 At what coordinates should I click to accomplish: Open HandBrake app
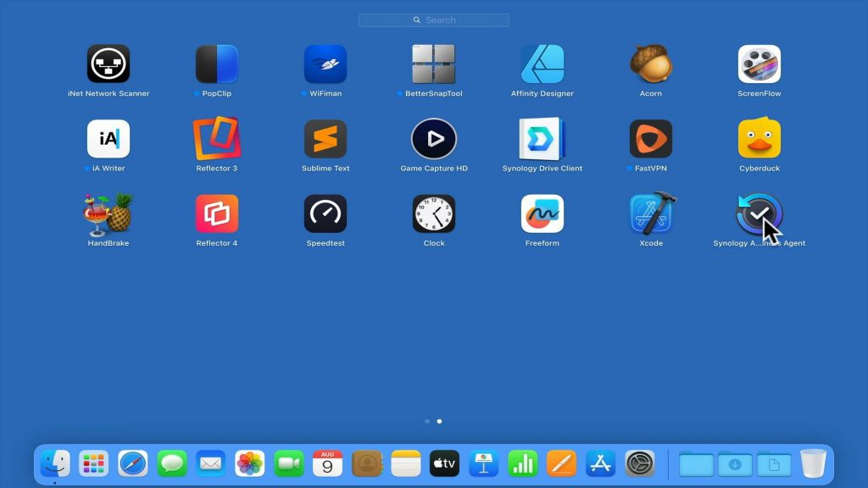(108, 213)
